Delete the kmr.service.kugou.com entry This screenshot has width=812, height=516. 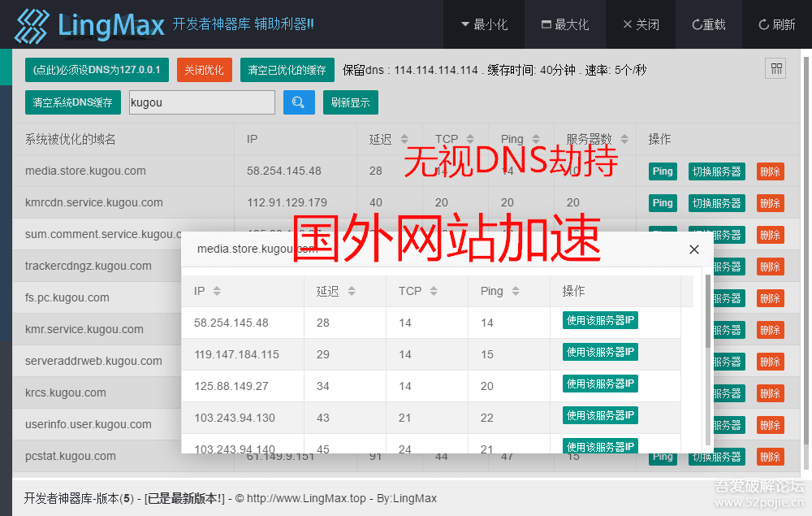pos(770,330)
